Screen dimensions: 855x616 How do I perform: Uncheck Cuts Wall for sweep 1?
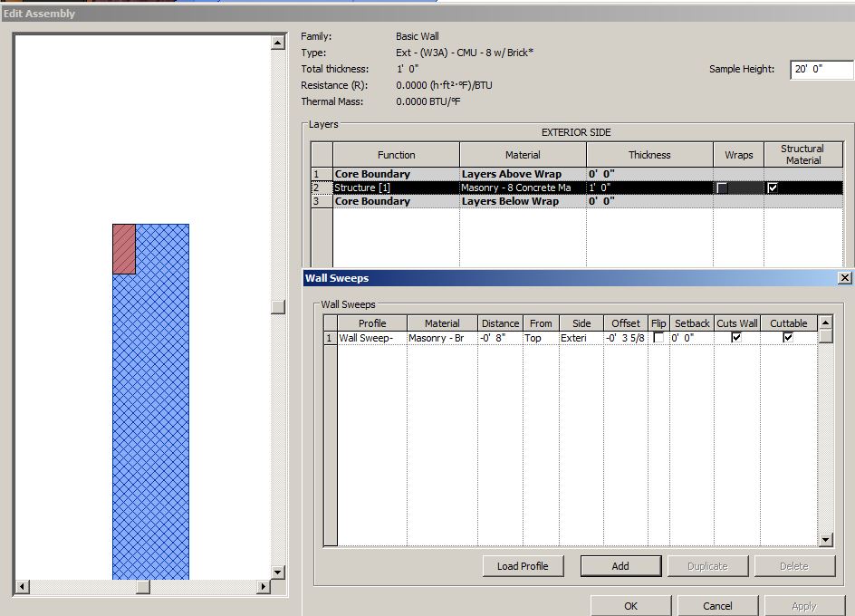click(736, 338)
